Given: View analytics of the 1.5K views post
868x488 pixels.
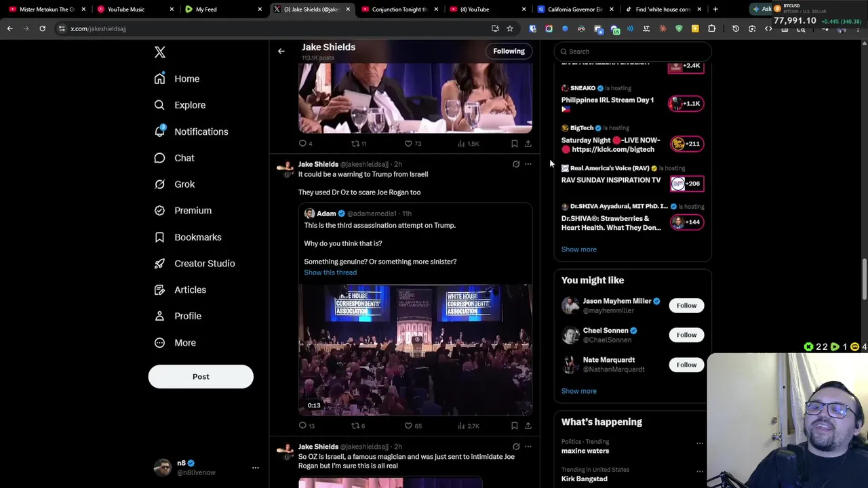Looking at the screenshot, I should pos(469,144).
